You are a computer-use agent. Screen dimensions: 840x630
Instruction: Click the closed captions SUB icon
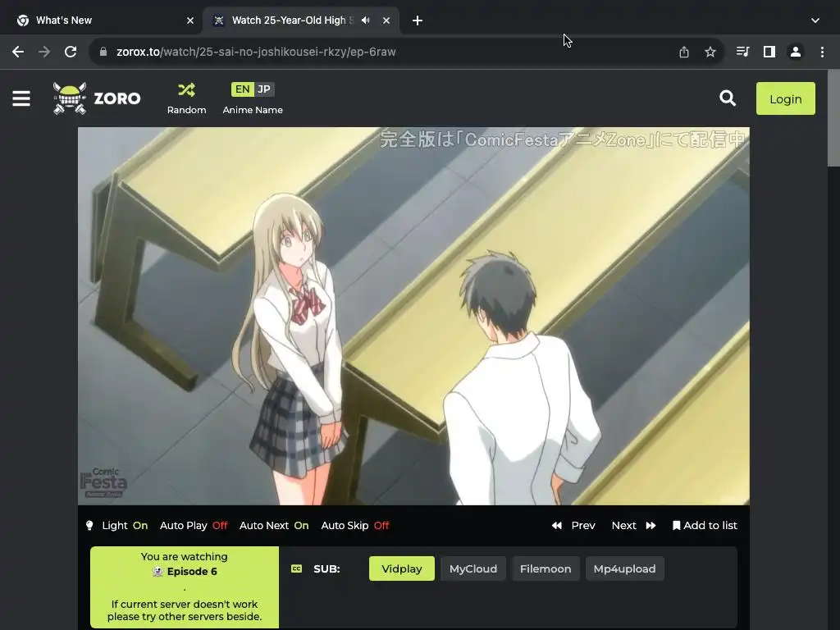296,569
